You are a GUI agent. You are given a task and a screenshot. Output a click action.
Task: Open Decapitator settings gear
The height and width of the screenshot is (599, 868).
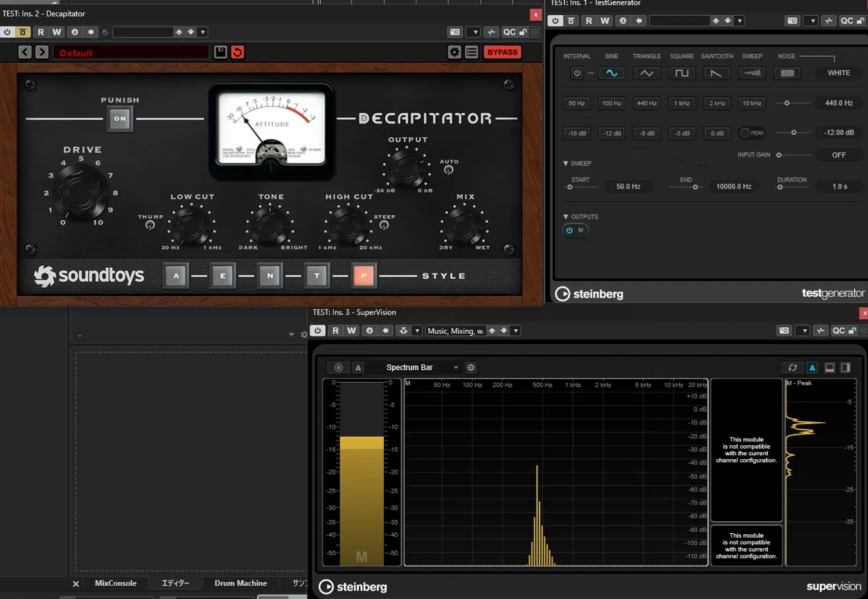[454, 52]
